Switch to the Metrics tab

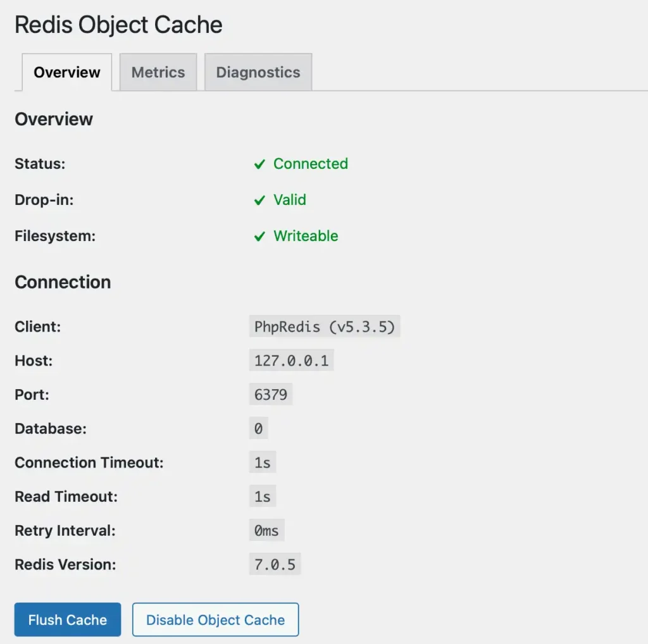[x=158, y=72]
